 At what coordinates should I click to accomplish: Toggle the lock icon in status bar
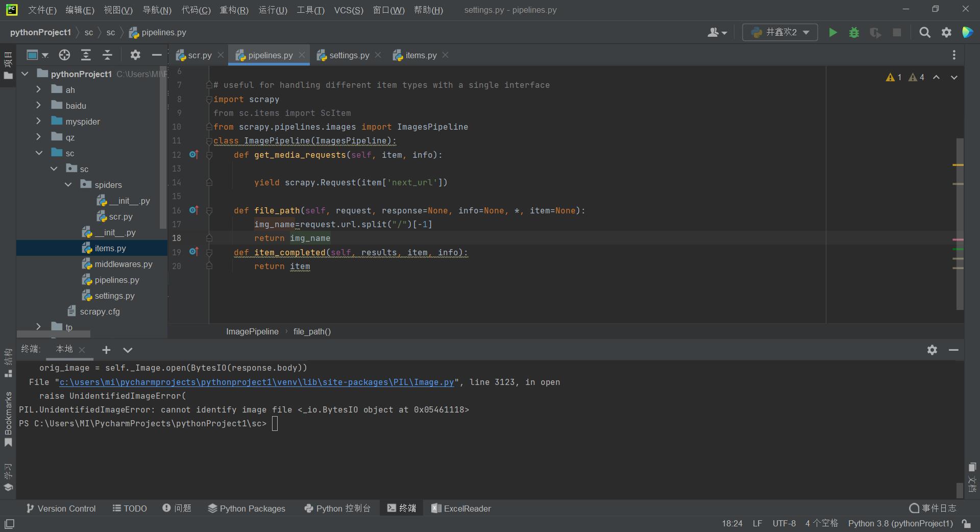click(966, 523)
